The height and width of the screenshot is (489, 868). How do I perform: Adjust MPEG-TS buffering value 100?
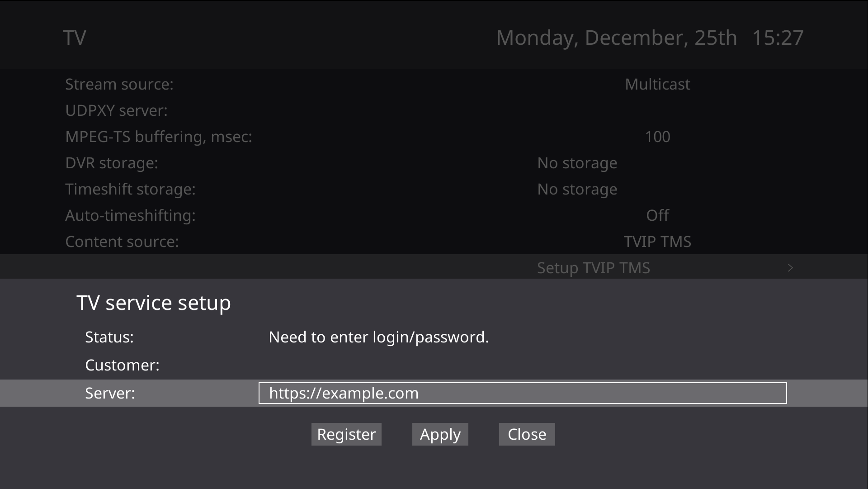pos(657,137)
